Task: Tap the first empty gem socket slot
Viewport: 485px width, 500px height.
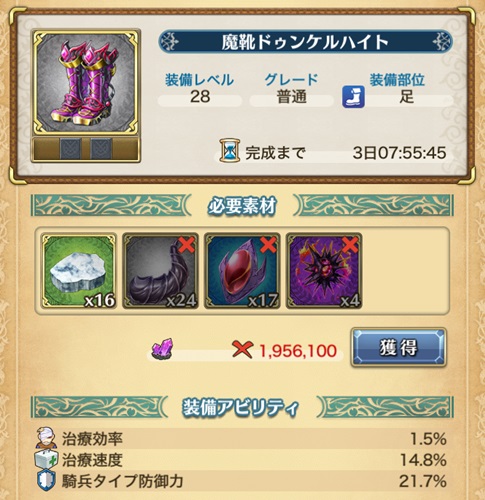Action: 70,149
